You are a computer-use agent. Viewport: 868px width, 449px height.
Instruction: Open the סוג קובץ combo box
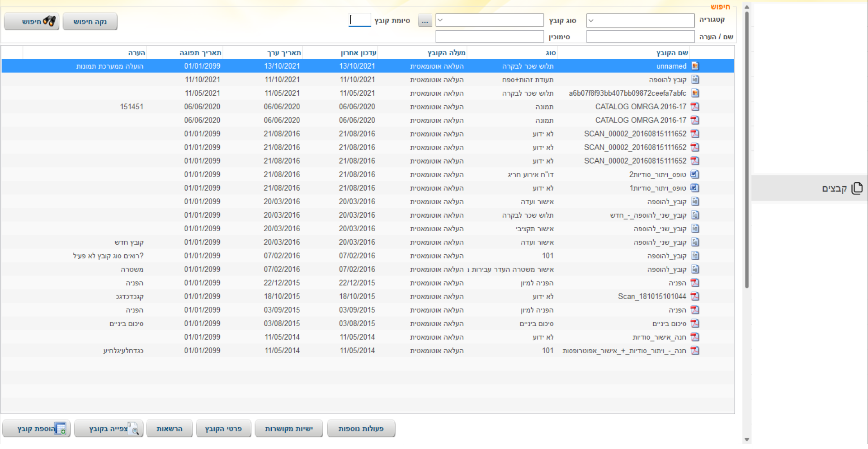coord(489,20)
